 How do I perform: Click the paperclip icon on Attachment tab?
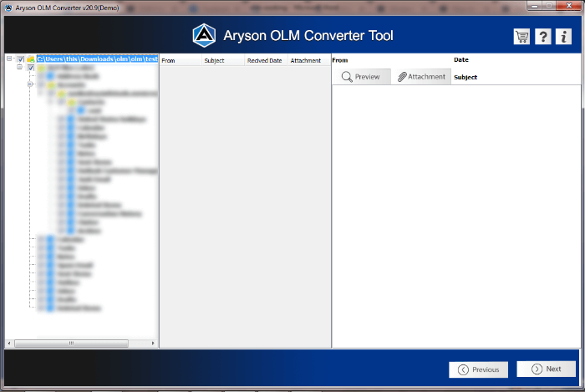tap(402, 77)
